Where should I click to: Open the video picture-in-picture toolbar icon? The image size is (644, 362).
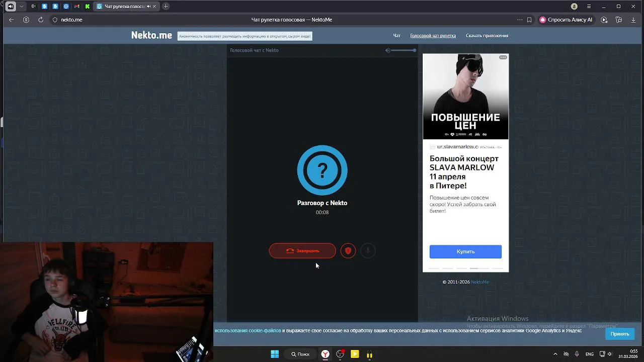pyautogui.click(x=604, y=20)
